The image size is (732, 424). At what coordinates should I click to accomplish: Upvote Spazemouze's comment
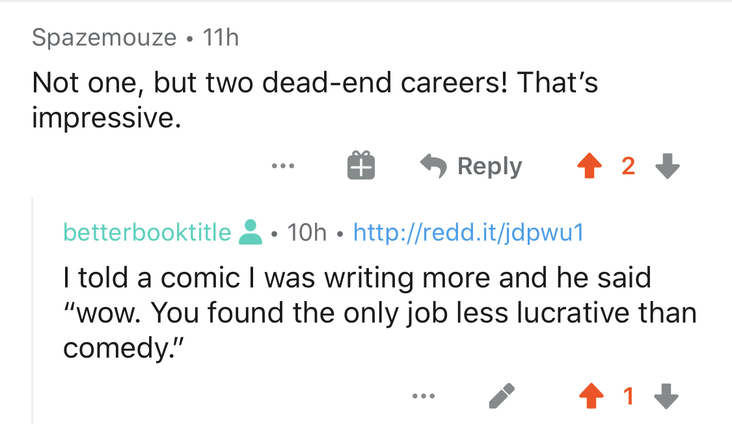coord(589,166)
